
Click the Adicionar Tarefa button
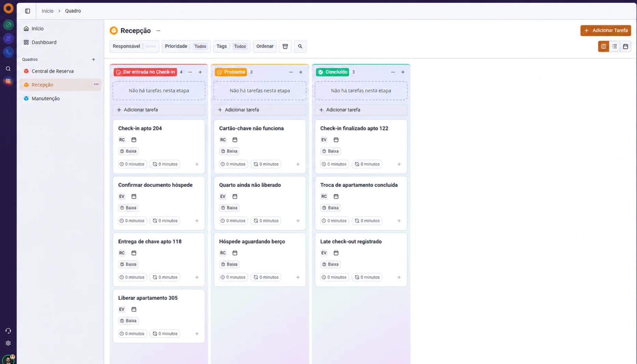click(x=606, y=30)
